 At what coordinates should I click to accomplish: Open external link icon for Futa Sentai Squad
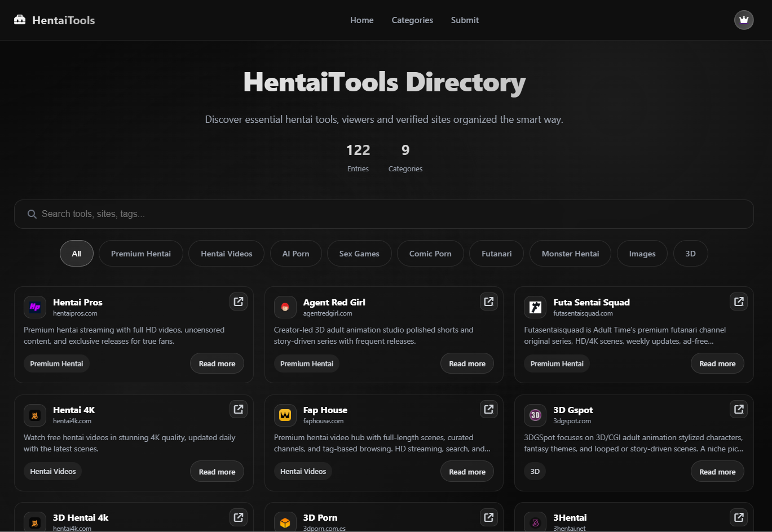738,302
